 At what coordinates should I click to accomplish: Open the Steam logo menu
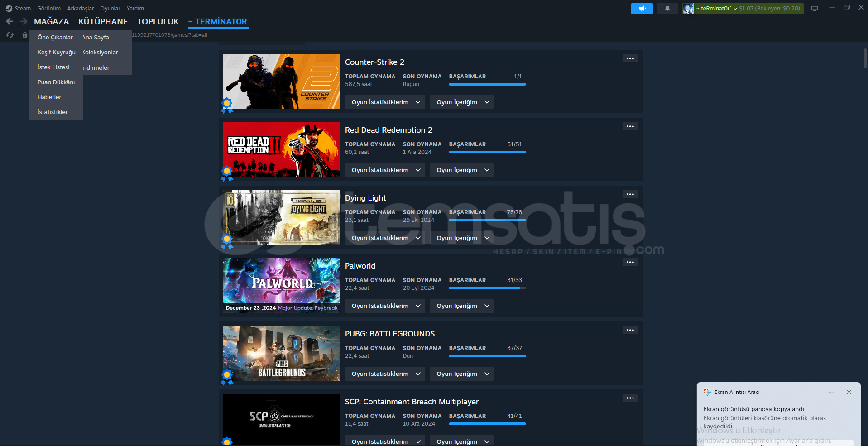click(9, 8)
